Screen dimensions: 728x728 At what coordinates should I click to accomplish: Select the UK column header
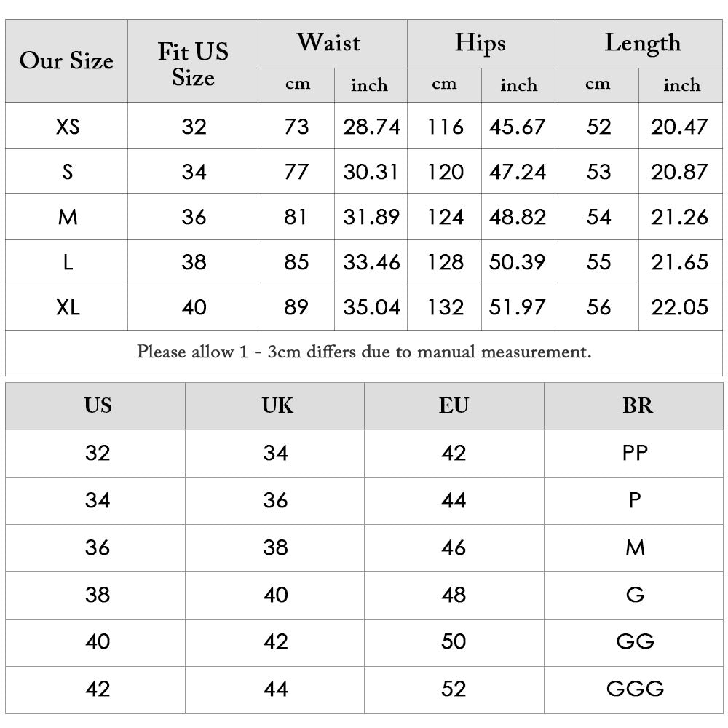[x=277, y=405]
